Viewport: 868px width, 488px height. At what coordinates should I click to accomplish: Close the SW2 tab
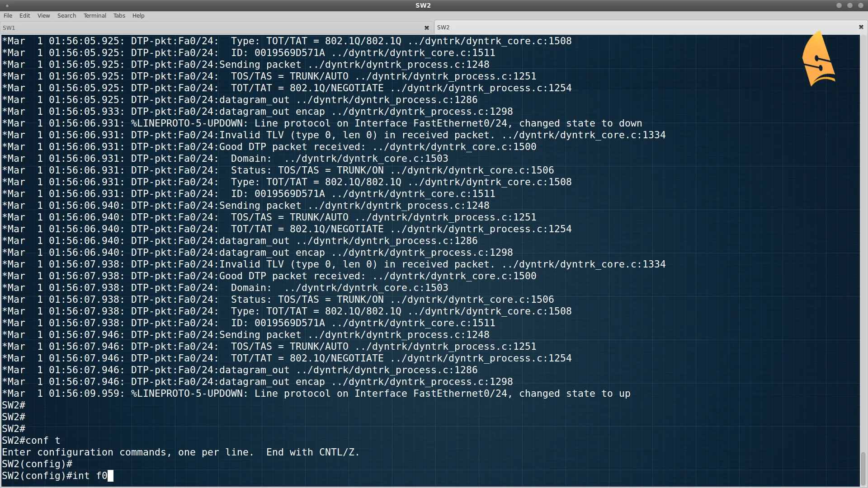[861, 27]
